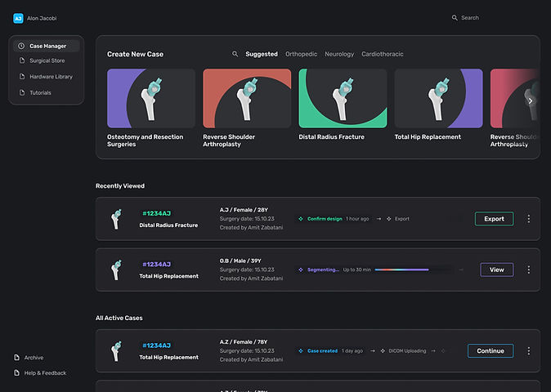Open three-dot menu for O.B Male 39Y case
The width and height of the screenshot is (551, 392).
[x=528, y=269]
